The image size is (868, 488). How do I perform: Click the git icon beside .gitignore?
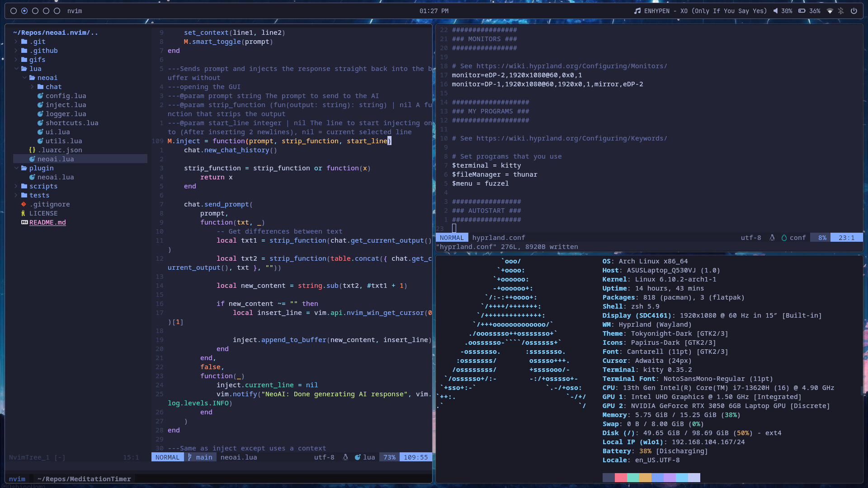(x=23, y=204)
